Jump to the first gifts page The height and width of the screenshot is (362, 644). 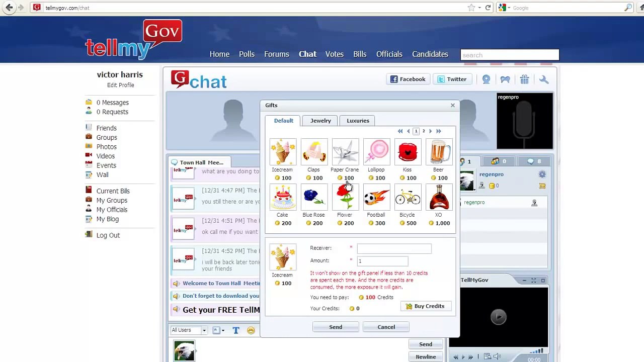(400, 131)
